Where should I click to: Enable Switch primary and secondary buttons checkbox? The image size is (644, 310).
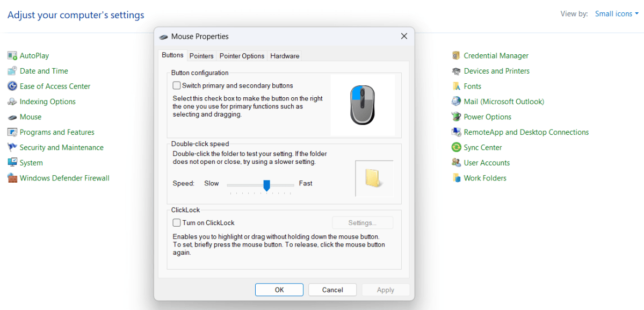[177, 85]
